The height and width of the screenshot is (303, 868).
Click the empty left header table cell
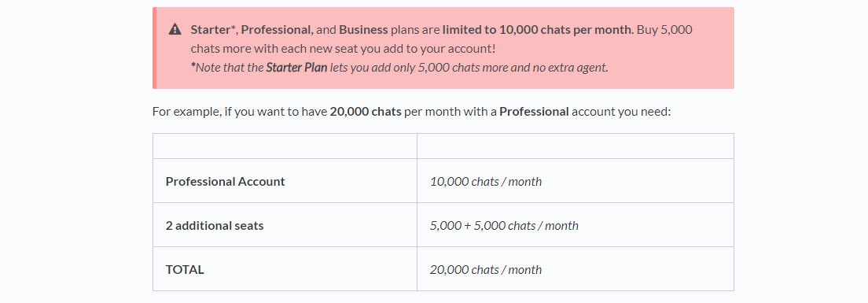click(285, 146)
